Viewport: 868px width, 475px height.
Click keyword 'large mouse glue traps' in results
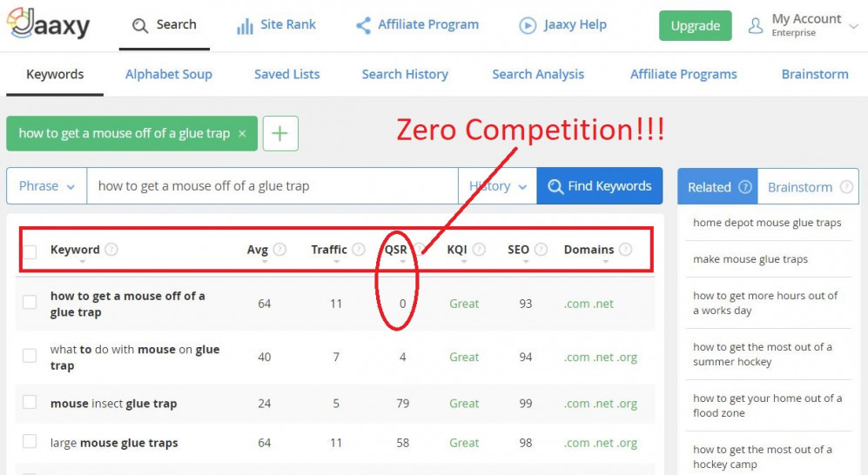click(114, 442)
